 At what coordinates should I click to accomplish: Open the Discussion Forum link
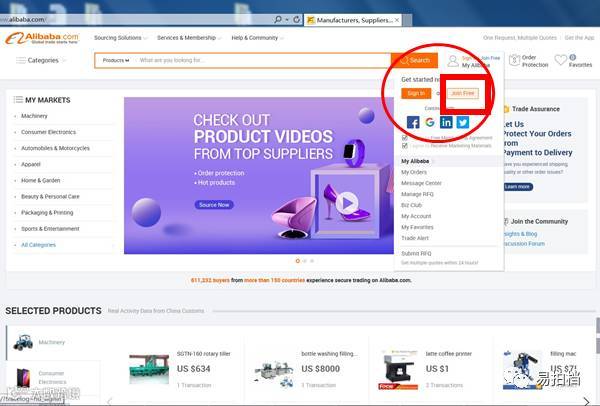click(x=524, y=244)
